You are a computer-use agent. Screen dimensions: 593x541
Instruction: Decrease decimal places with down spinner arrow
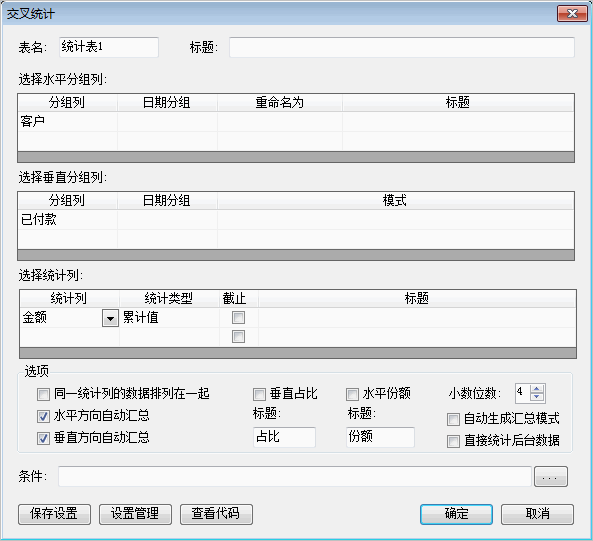pos(537,397)
